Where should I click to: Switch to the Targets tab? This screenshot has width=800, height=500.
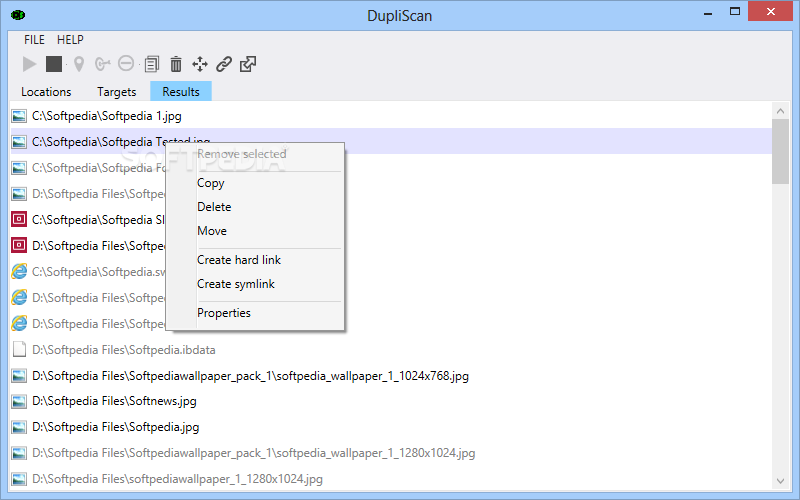pyautogui.click(x=116, y=92)
